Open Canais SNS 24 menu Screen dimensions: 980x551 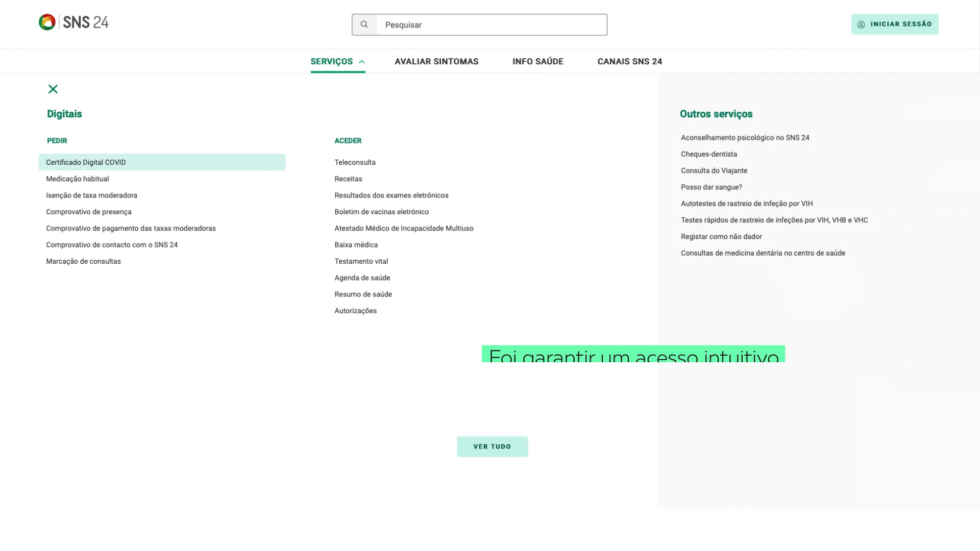[629, 62]
